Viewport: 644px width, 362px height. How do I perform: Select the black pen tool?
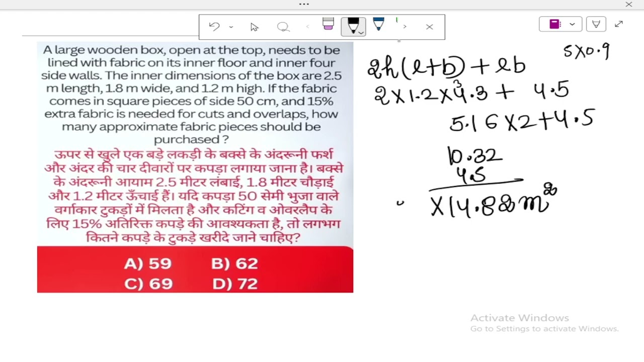pyautogui.click(x=353, y=25)
